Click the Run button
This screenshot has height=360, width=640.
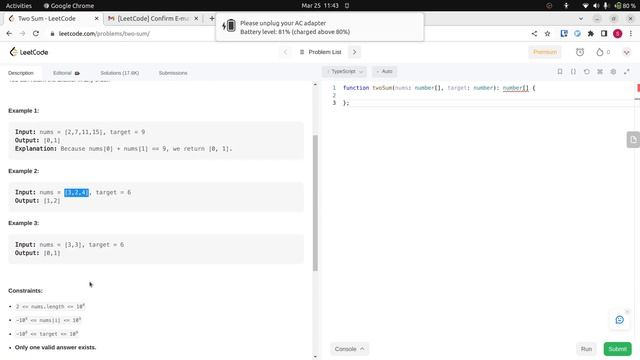(x=586, y=349)
